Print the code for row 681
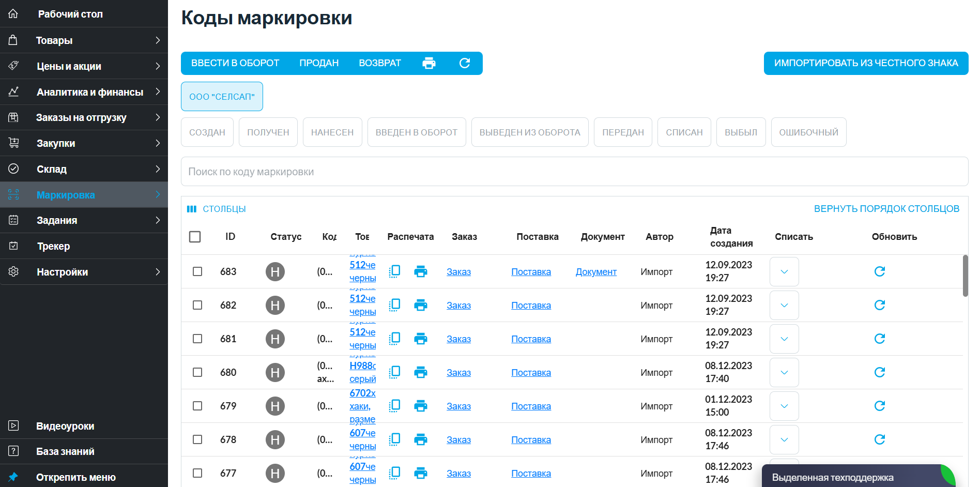Screen dimensions: 980x487 (421, 339)
